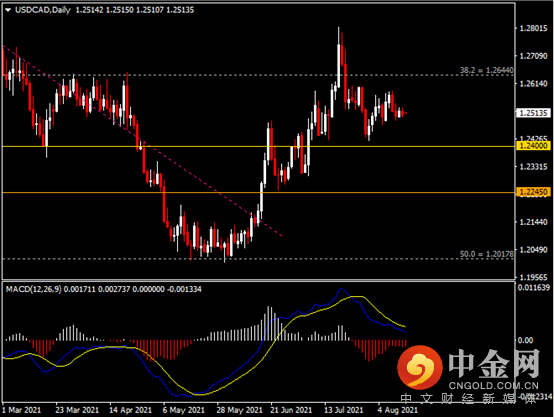Click the MACD(12,26,9) indicator label

point(33,289)
